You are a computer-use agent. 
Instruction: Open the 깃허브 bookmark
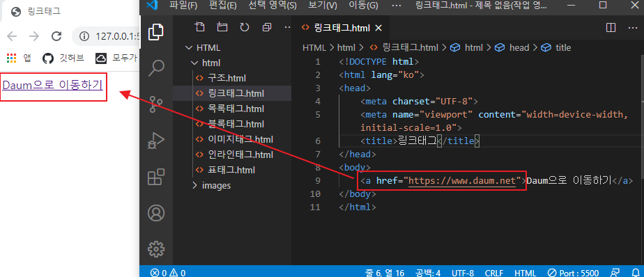pos(63,58)
